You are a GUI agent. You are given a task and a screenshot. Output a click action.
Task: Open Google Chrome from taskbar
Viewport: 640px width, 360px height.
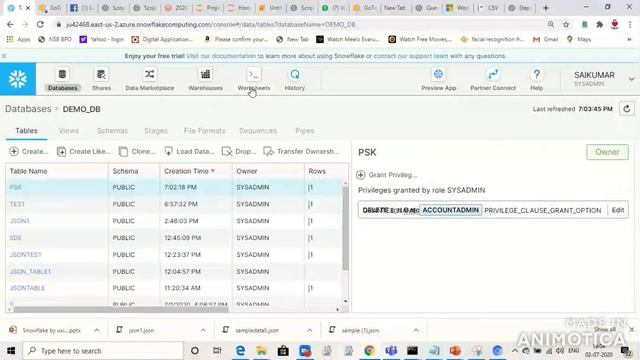click(x=369, y=351)
